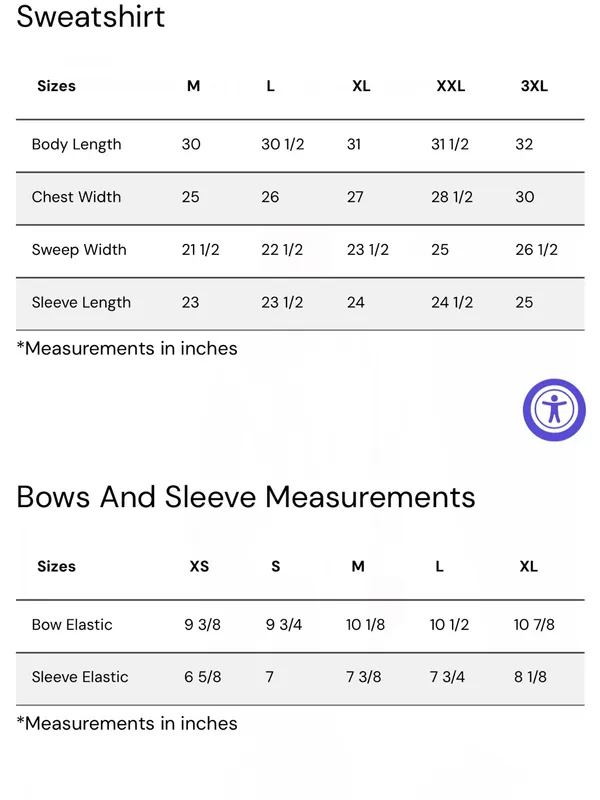Viewport: 600px width, 800px height.
Task: Click the 26 1/2 sweep width value
Action: 537,250
